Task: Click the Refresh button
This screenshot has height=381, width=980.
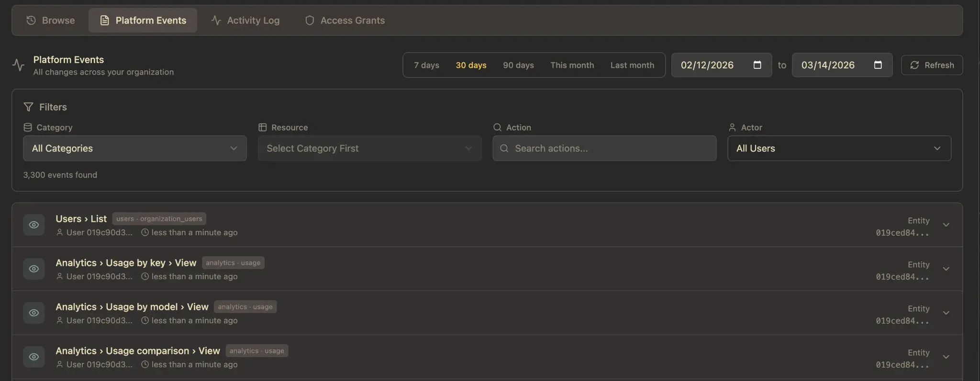Action: coord(932,65)
